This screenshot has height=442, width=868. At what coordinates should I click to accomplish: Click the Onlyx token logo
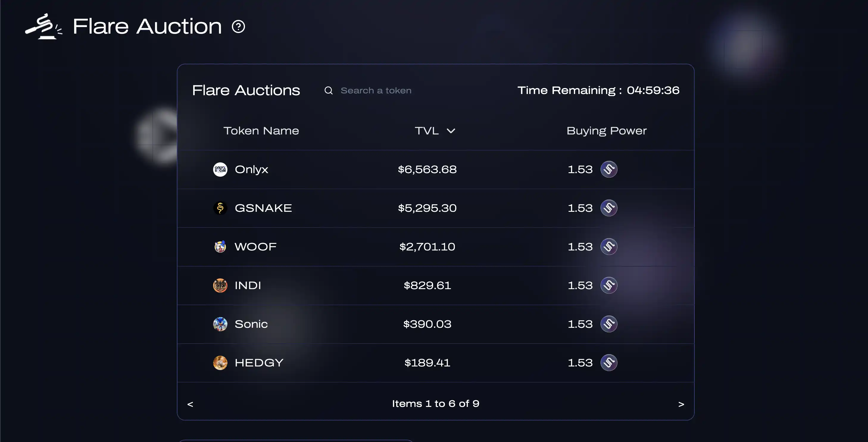click(x=220, y=169)
